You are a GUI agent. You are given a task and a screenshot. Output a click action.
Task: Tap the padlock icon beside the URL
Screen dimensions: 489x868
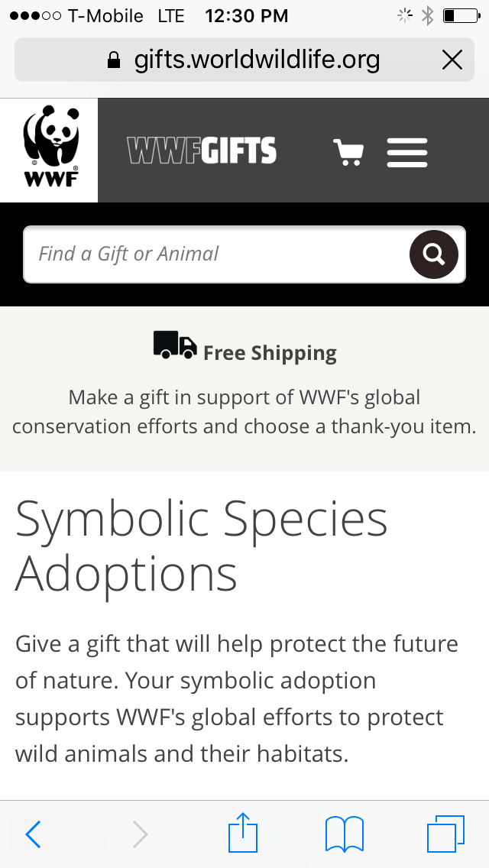(114, 60)
